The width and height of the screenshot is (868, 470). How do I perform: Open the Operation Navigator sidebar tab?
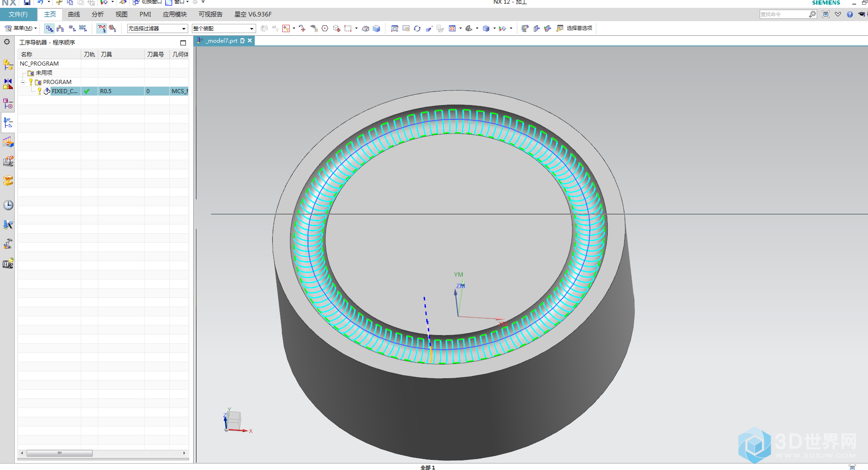(8, 123)
